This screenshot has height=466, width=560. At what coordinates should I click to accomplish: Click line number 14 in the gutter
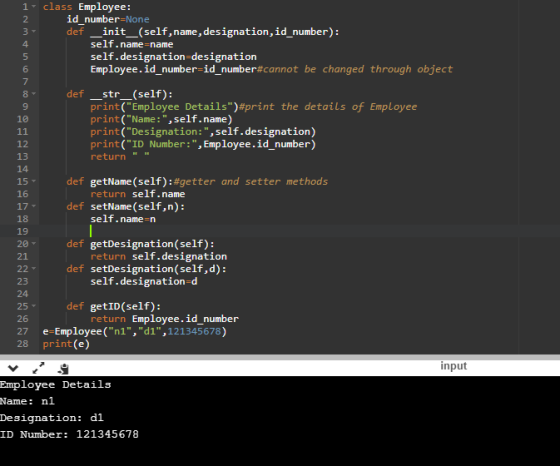pos(22,169)
